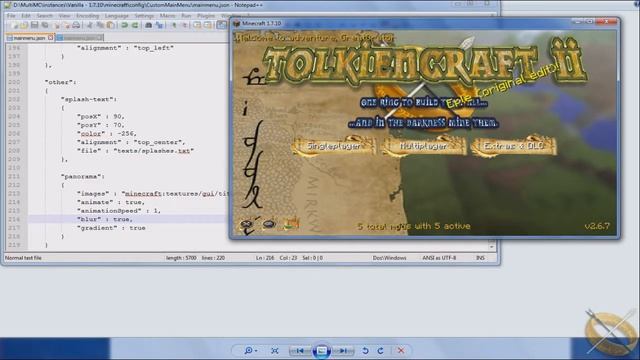This screenshot has width=640, height=360.
Task: Click the Extras & DLC button
Action: (x=514, y=146)
